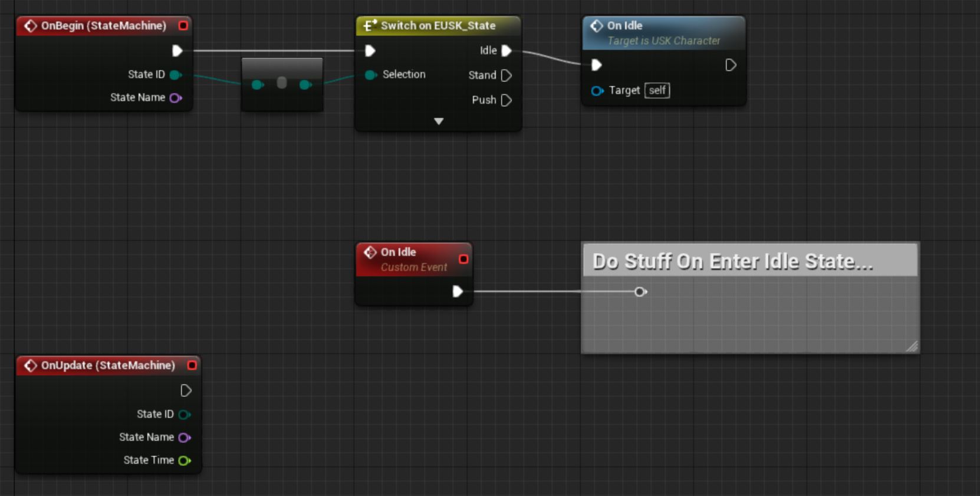Click the Idle output exec pin
980x496 pixels.
(x=506, y=51)
